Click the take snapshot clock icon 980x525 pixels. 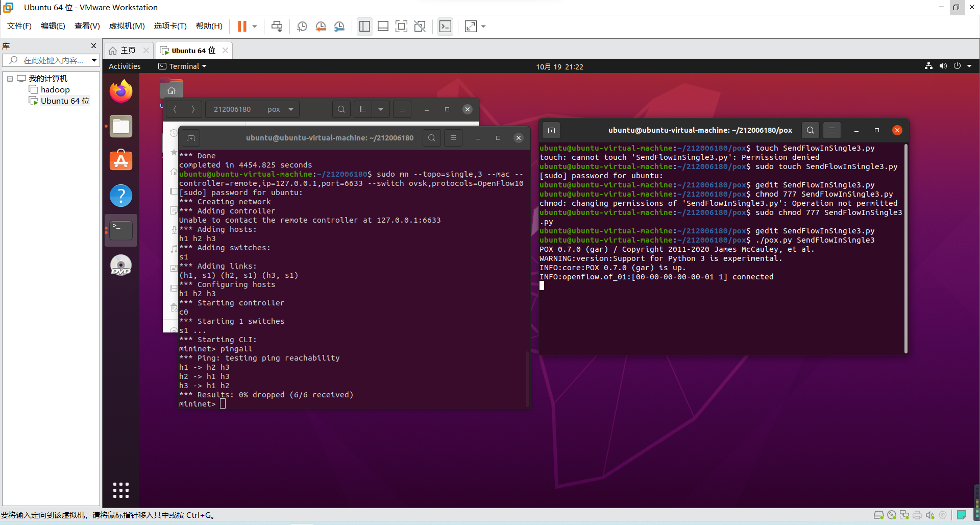tap(302, 27)
